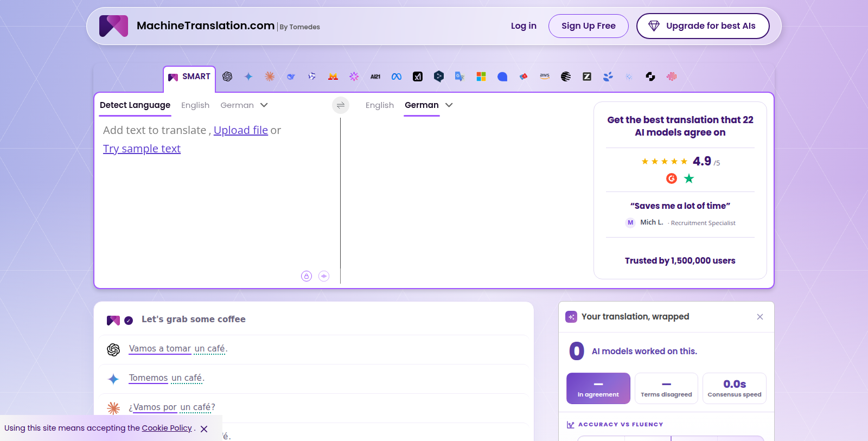
Task: Click Upgrade for best AIs
Action: [703, 26]
